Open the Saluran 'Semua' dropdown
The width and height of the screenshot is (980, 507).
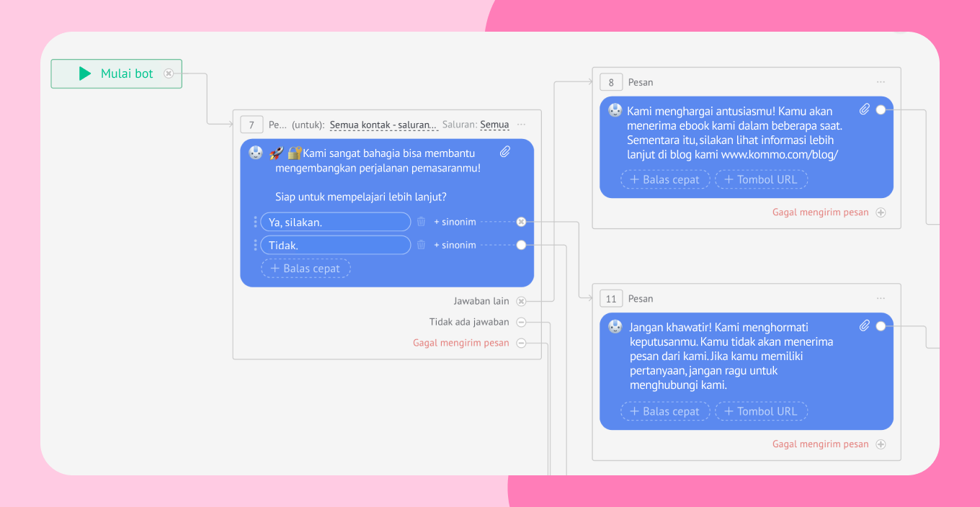click(x=494, y=125)
